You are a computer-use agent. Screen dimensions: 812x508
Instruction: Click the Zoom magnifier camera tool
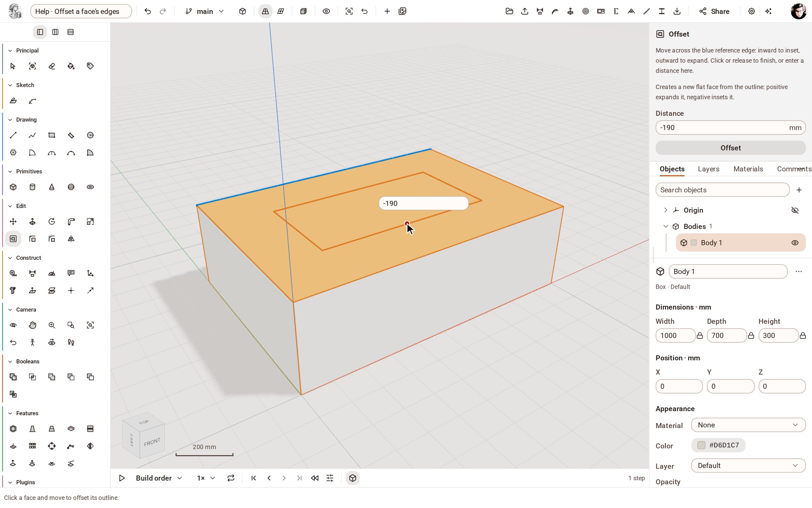click(x=52, y=325)
